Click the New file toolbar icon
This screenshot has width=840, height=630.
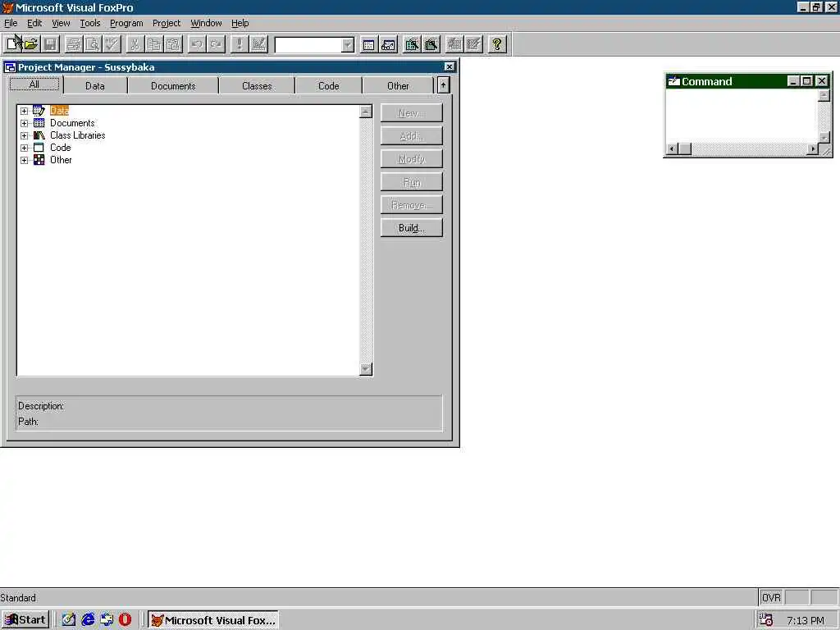[13, 44]
